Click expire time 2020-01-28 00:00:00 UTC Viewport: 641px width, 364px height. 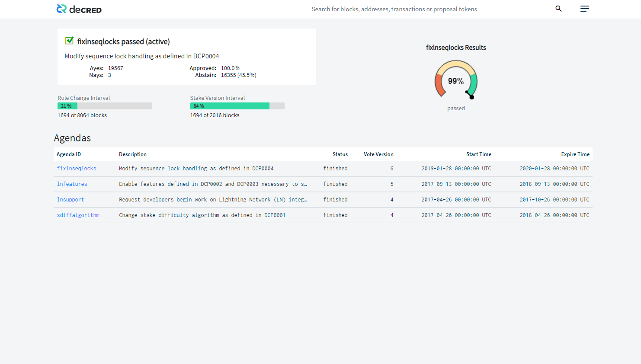pos(554,169)
